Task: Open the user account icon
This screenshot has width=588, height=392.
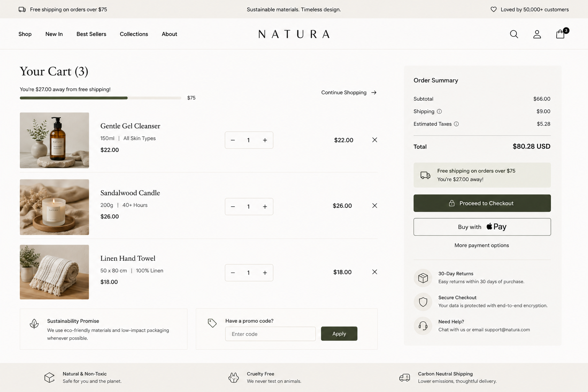Action: [537, 34]
